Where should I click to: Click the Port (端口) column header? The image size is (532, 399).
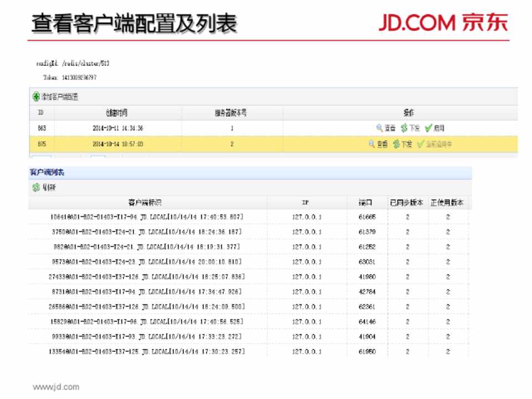click(x=366, y=203)
